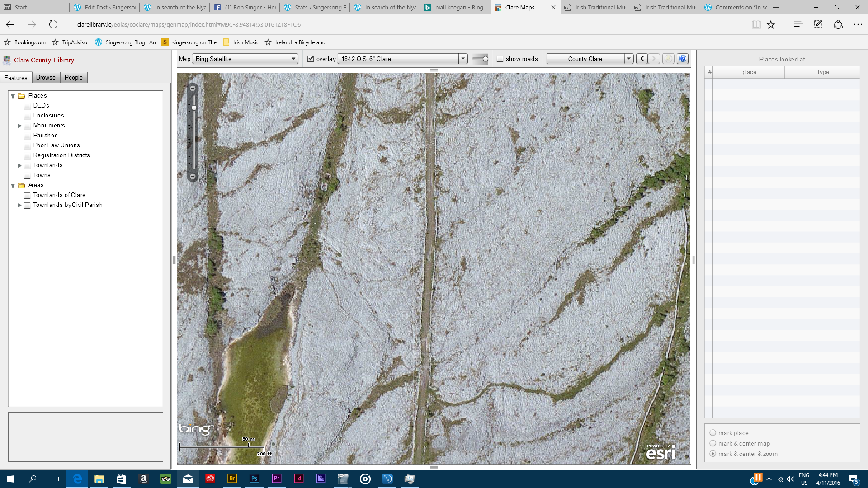Click the map zoom in plus button
Viewport: 868px width, 488px height.
point(193,89)
